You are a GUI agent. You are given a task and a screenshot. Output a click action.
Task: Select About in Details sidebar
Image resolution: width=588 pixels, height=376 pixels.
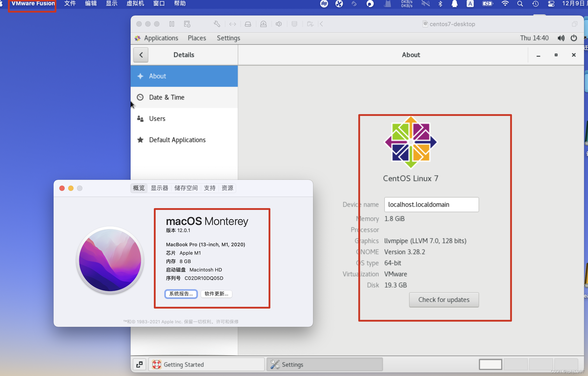184,76
